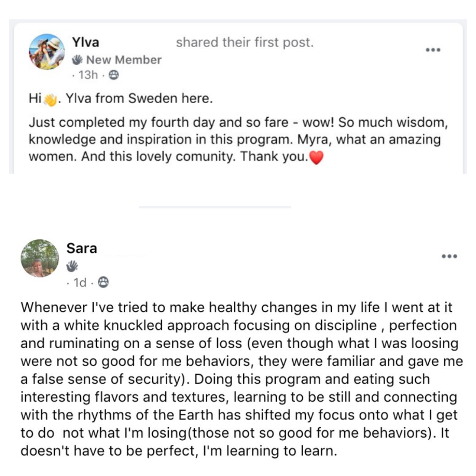The height and width of the screenshot is (476, 476).
Task: Click the waving hand emoji after Hi
Action: point(50,100)
